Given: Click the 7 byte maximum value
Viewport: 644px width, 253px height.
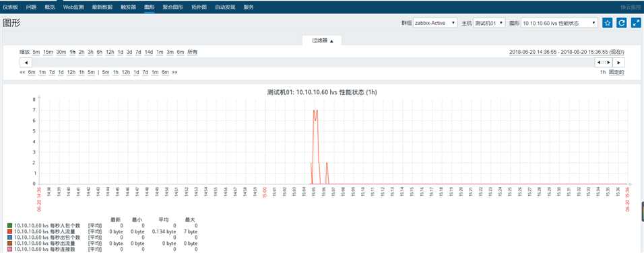Looking at the screenshot, I should [x=191, y=231].
